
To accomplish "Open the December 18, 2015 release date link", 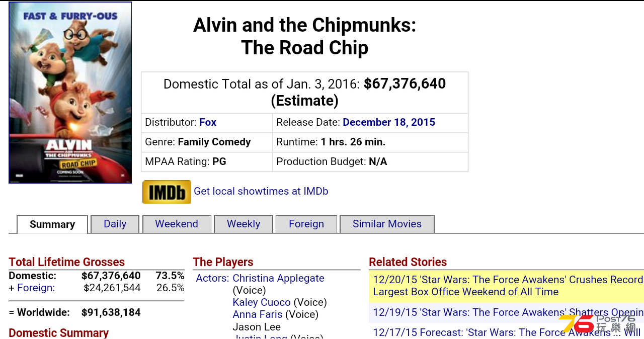I will pyautogui.click(x=389, y=122).
